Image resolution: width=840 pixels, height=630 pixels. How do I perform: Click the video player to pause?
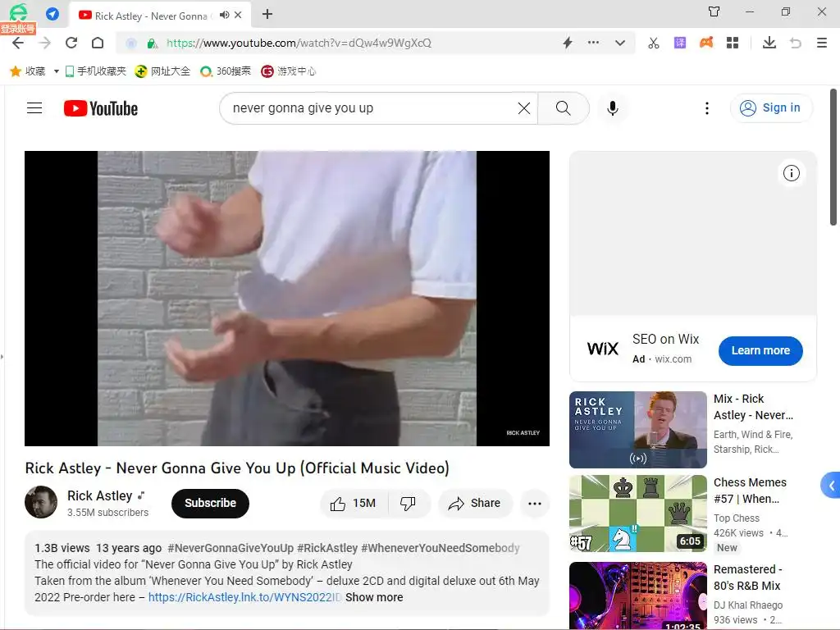tap(287, 299)
